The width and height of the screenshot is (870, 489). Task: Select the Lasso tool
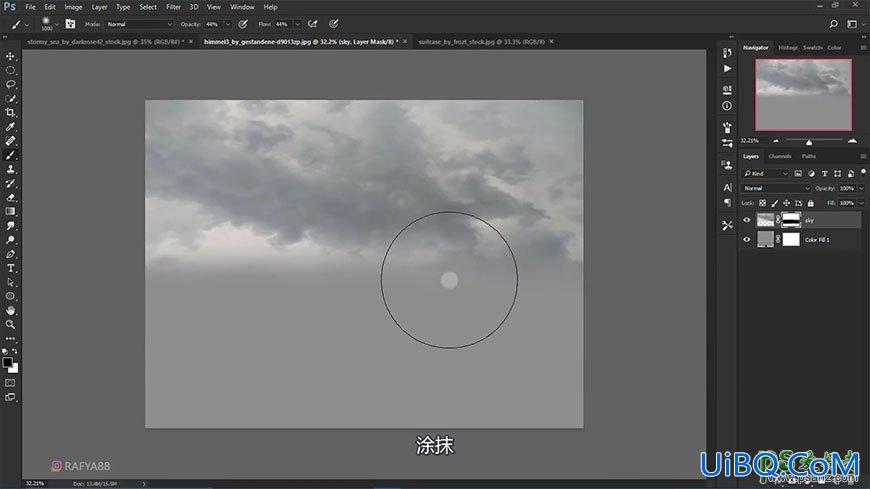point(10,84)
